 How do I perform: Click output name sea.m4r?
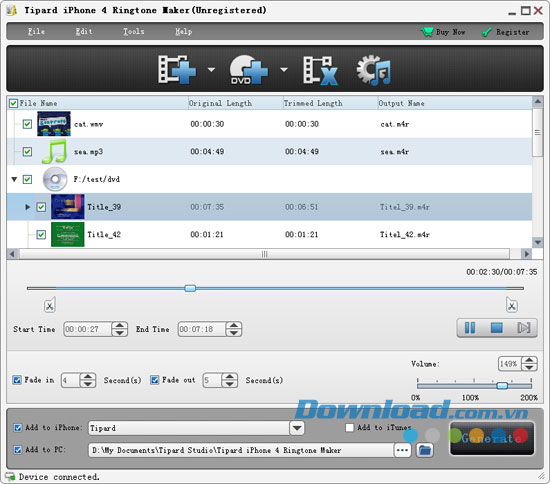coord(395,152)
